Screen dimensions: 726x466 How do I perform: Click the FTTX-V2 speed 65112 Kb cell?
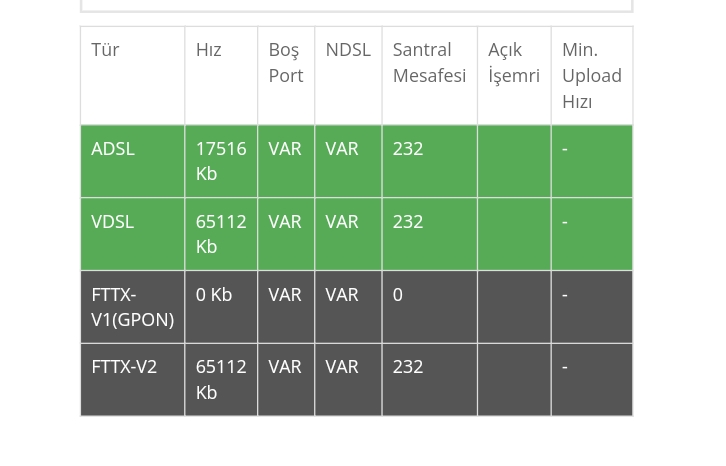(220, 379)
